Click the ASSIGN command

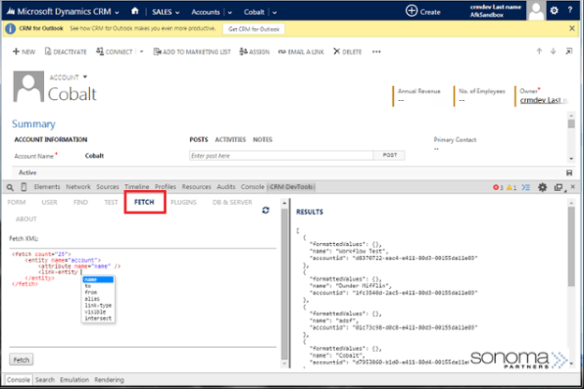(254, 51)
